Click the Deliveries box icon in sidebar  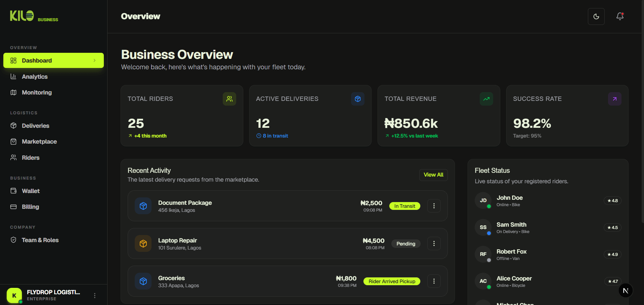coord(13,125)
